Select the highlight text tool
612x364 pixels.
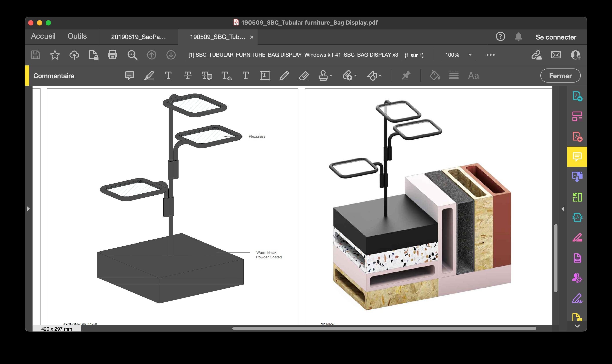point(149,75)
